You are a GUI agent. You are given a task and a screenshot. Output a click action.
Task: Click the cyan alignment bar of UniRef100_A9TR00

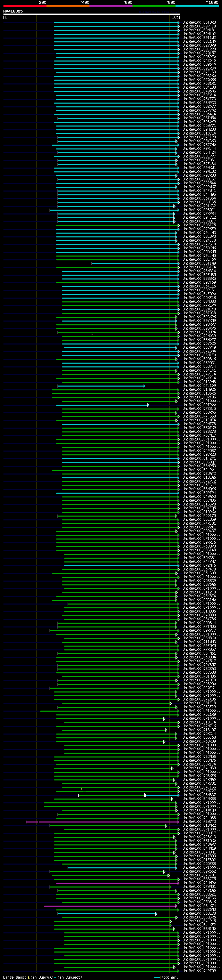[102, 405]
